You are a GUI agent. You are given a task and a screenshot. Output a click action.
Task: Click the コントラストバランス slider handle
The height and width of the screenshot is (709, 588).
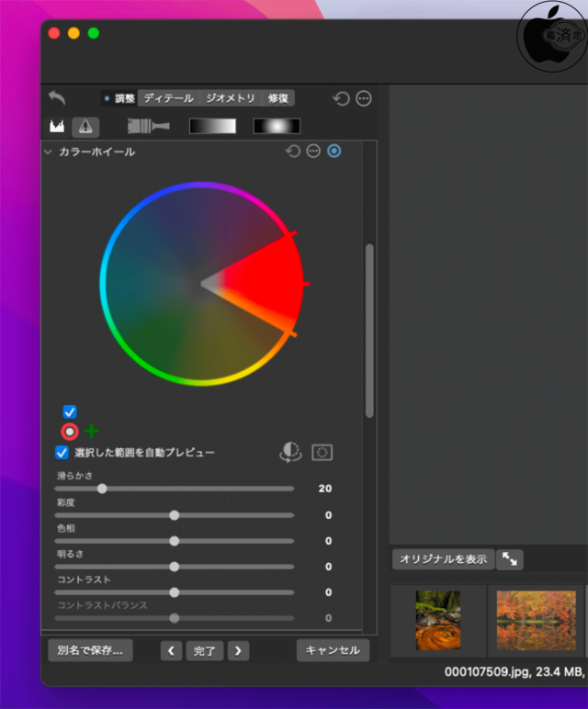[175, 619]
